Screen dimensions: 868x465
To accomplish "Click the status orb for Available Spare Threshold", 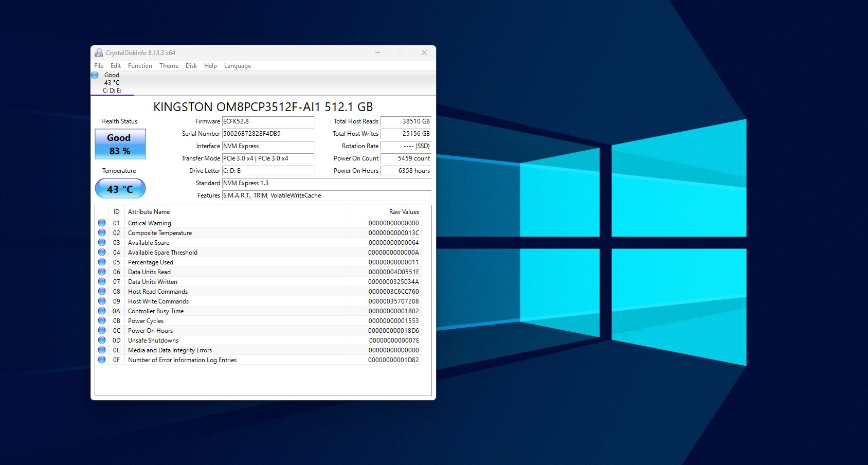I will (102, 252).
